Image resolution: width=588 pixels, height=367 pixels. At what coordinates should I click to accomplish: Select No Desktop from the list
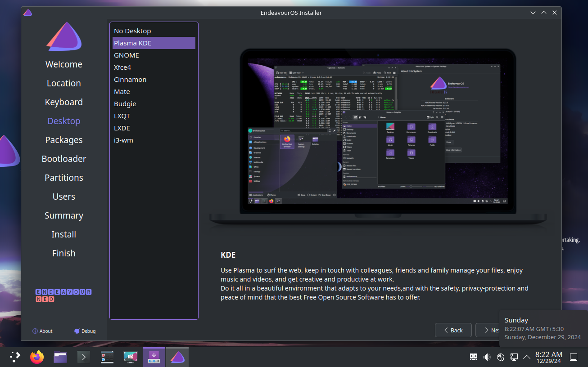pos(132,31)
